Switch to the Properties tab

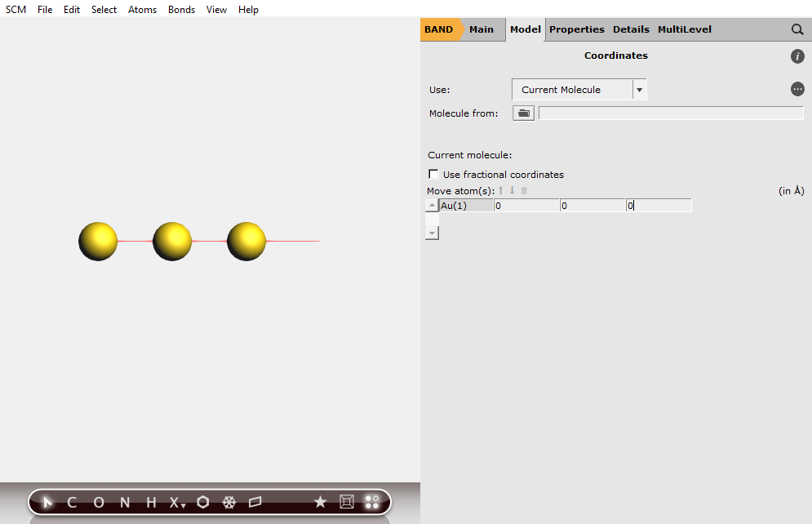point(577,29)
